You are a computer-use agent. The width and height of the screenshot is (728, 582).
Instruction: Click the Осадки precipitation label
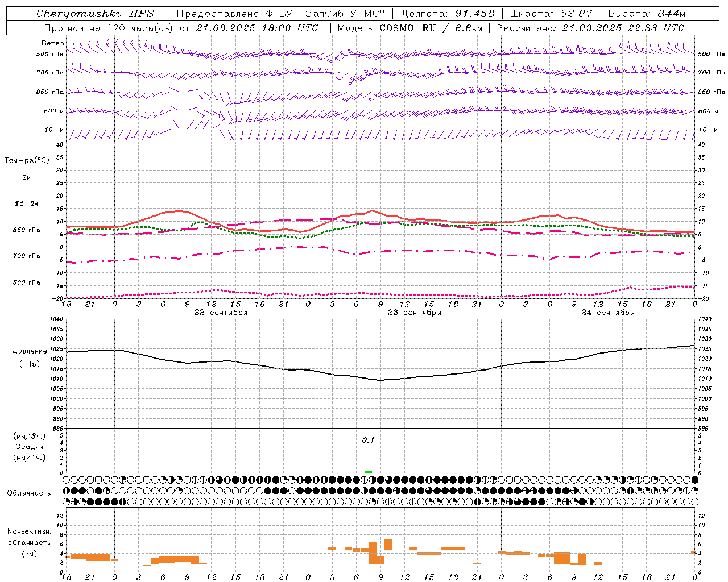(x=30, y=447)
